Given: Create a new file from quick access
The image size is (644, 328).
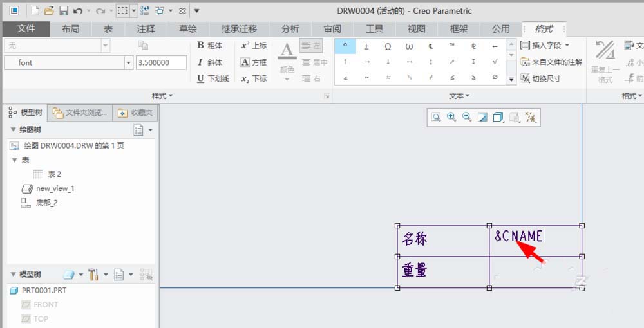Looking at the screenshot, I should [x=35, y=11].
